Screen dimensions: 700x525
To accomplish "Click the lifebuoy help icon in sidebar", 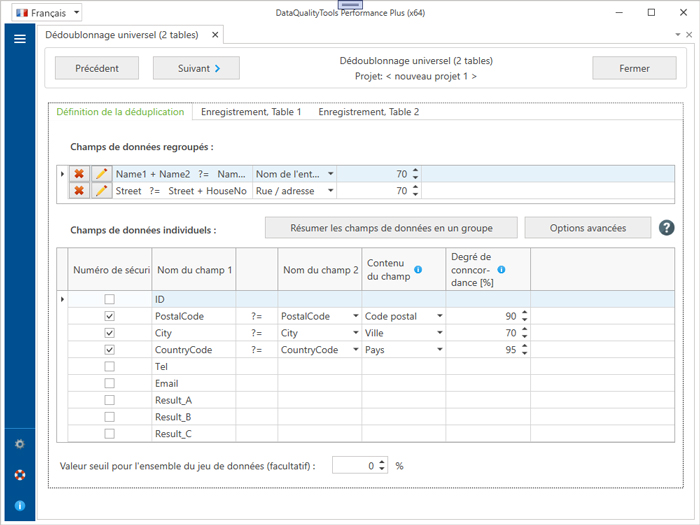I will [19, 474].
